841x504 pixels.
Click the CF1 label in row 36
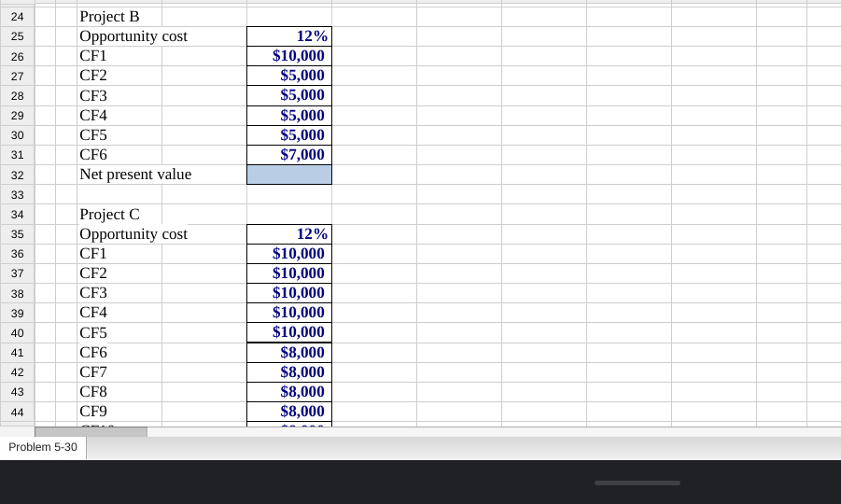tap(93, 254)
